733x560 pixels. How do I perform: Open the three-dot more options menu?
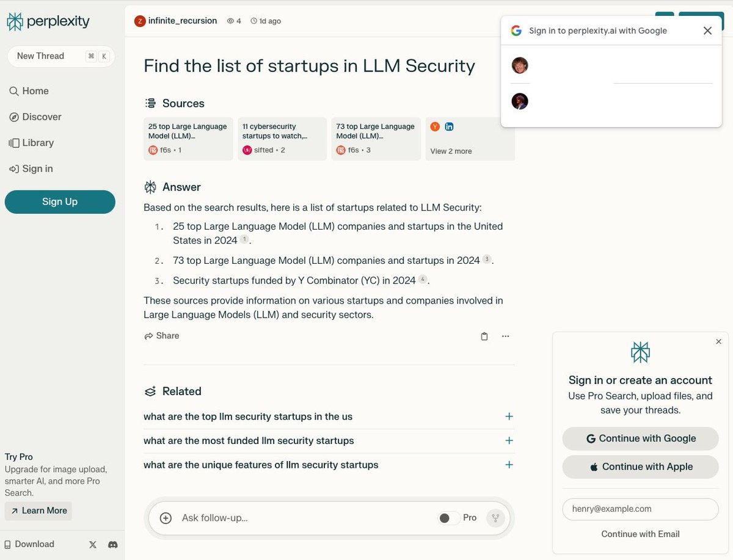505,336
